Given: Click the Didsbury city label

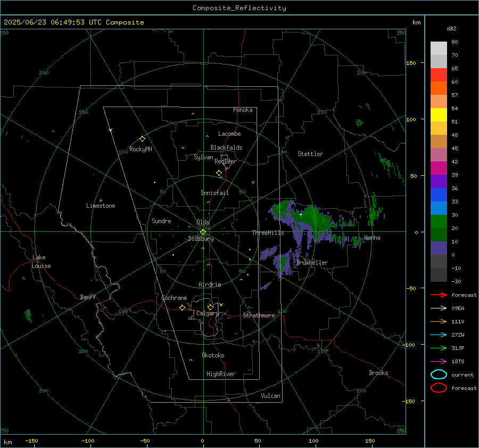Looking at the screenshot, I should coord(201,239).
